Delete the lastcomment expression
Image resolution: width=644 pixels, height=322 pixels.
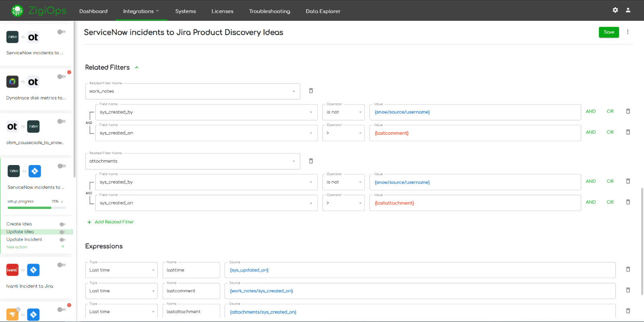click(628, 290)
